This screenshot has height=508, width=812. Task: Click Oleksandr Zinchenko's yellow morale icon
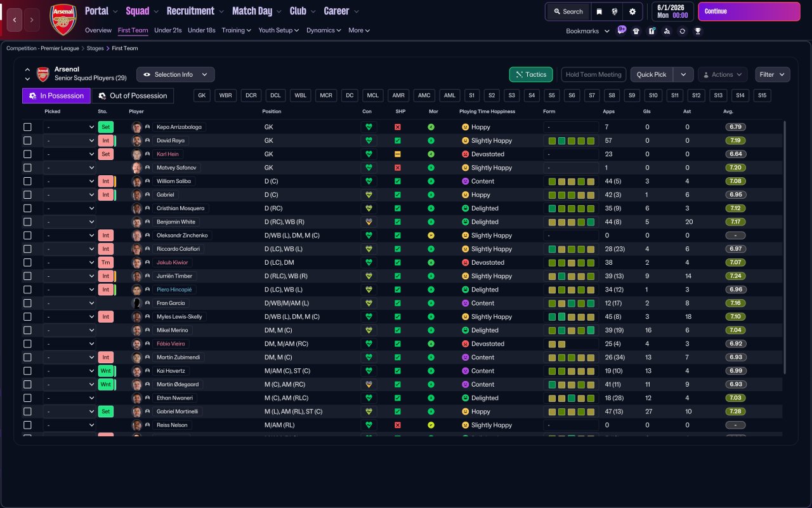pyautogui.click(x=431, y=236)
